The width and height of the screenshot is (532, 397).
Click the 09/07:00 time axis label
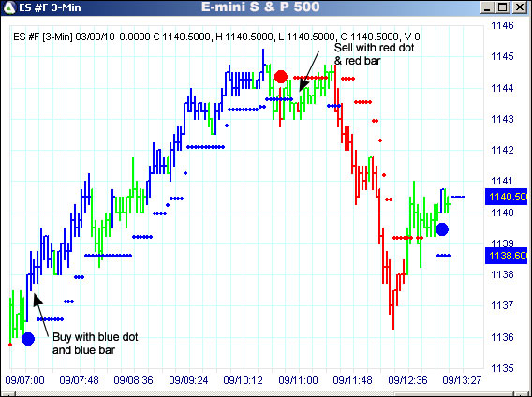coord(24,380)
